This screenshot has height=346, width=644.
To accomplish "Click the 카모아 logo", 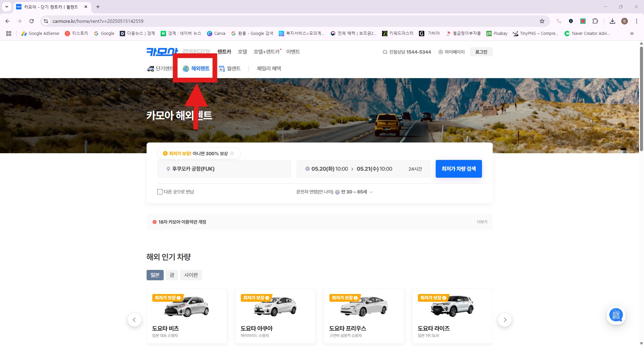I will click(x=162, y=51).
